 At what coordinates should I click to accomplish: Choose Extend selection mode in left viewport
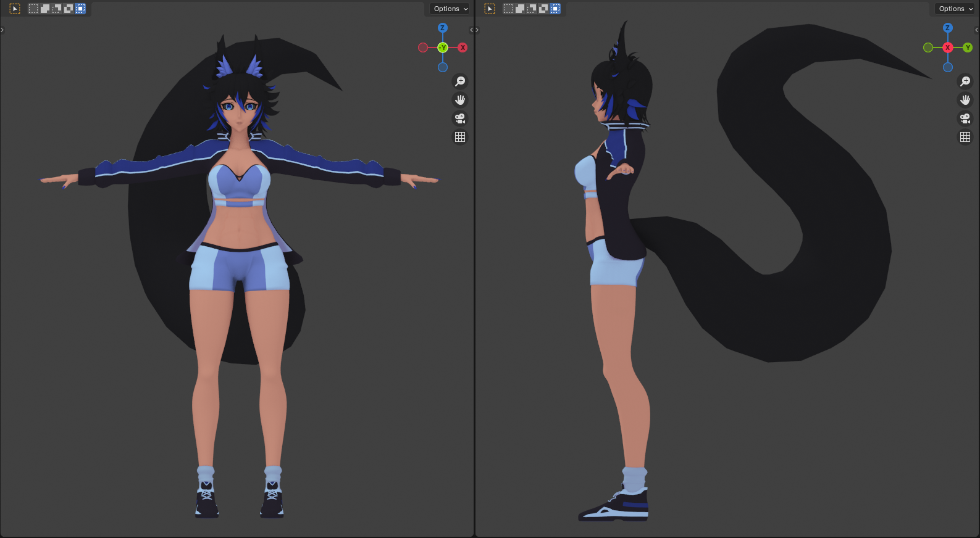point(45,9)
